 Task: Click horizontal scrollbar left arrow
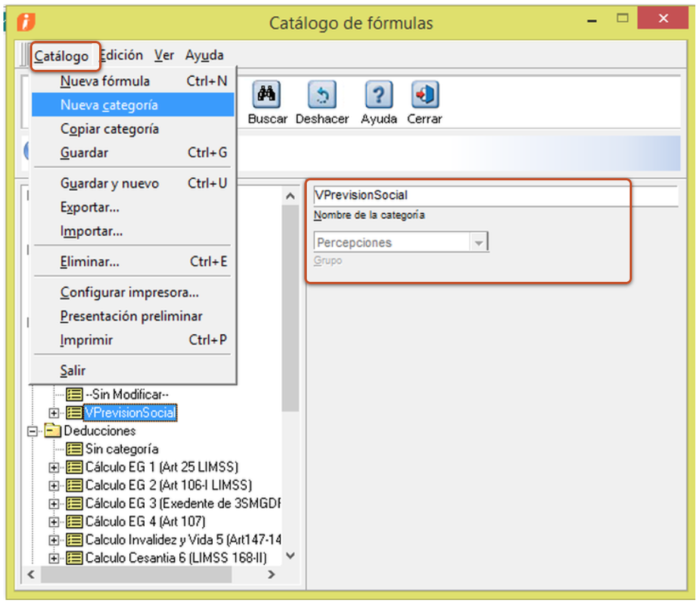click(31, 575)
